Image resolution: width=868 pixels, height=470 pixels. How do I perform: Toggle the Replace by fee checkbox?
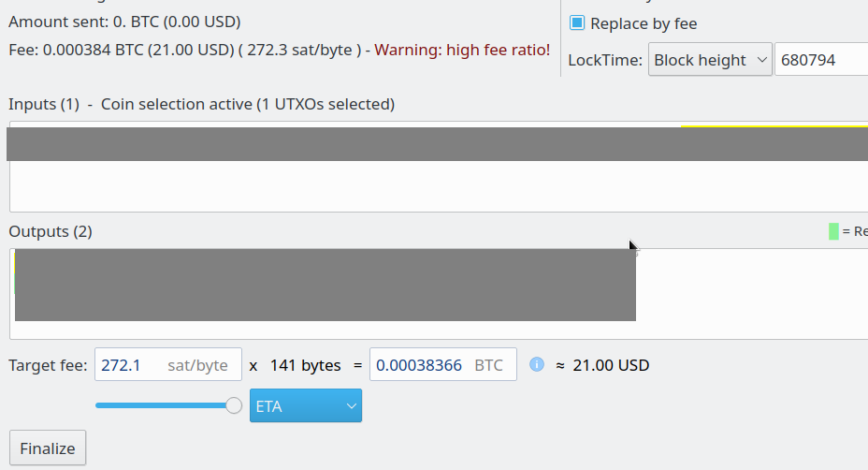pyautogui.click(x=577, y=23)
